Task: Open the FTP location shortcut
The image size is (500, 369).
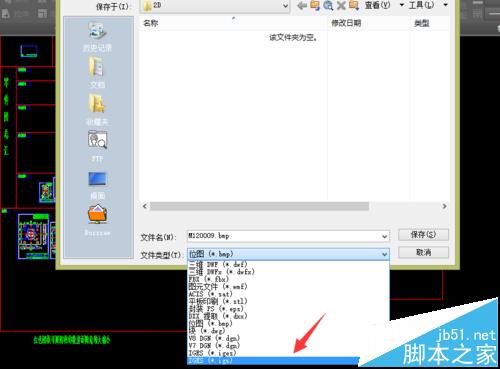Action: click(97, 146)
